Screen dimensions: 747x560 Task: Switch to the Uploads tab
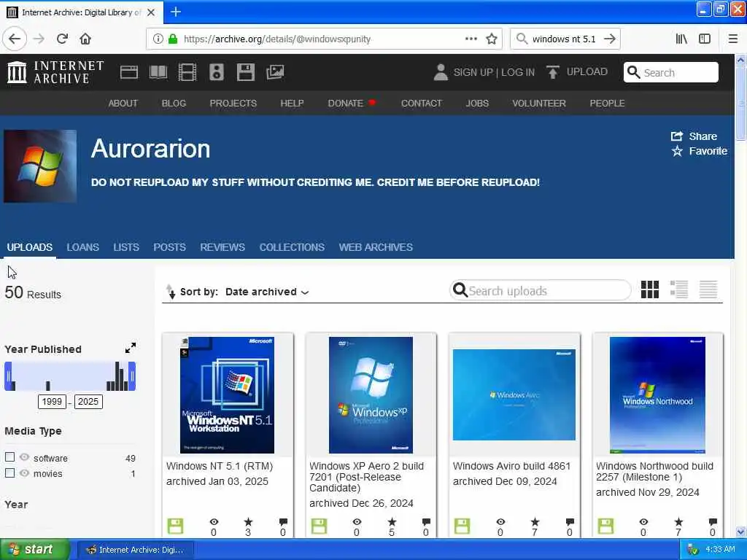29,248
